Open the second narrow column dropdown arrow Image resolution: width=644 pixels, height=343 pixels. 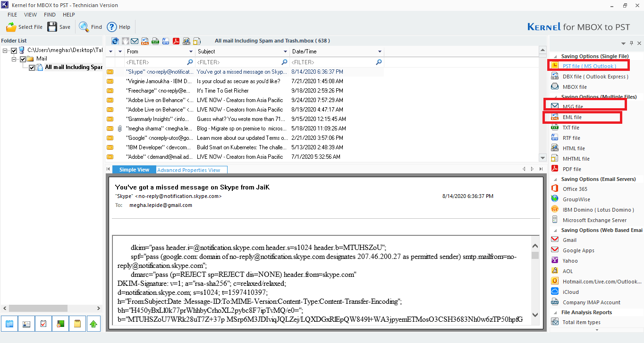point(120,51)
